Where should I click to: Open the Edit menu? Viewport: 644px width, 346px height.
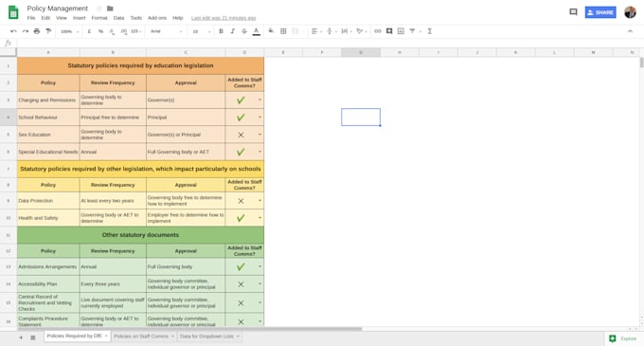[x=45, y=18]
